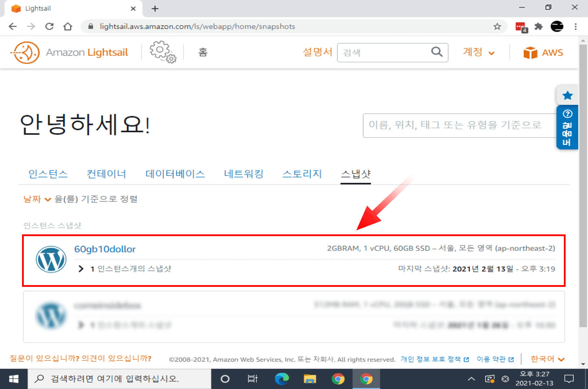588x389 pixels.
Task: Open the 설명서 documentation link
Action: [317, 52]
